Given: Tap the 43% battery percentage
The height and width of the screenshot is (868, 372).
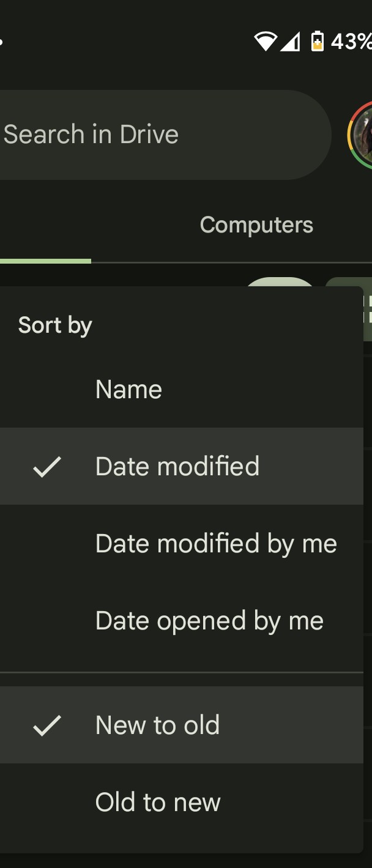Looking at the screenshot, I should click(351, 42).
